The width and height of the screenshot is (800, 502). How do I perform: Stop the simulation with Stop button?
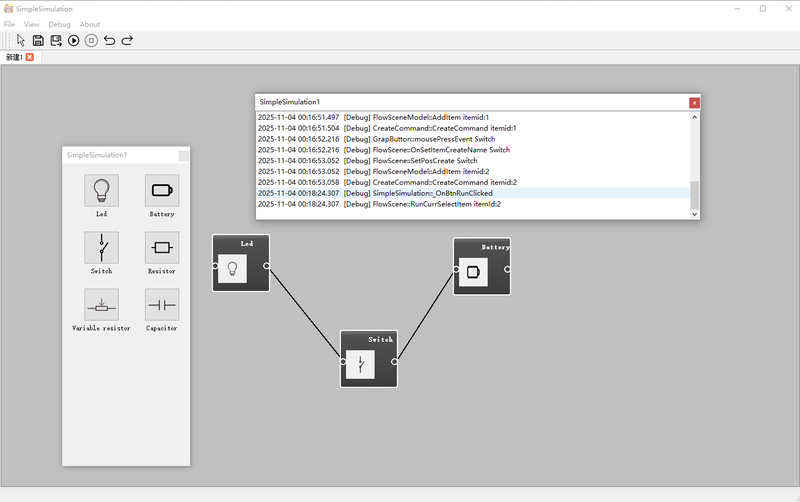pyautogui.click(x=91, y=40)
